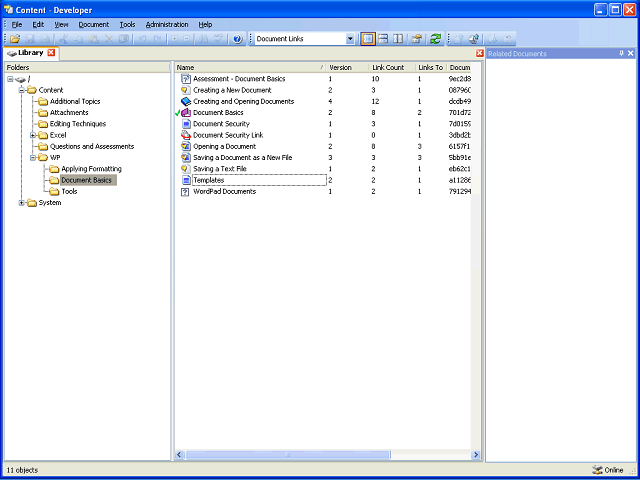
Task: Sort by the Links To column header
Action: [x=431, y=68]
